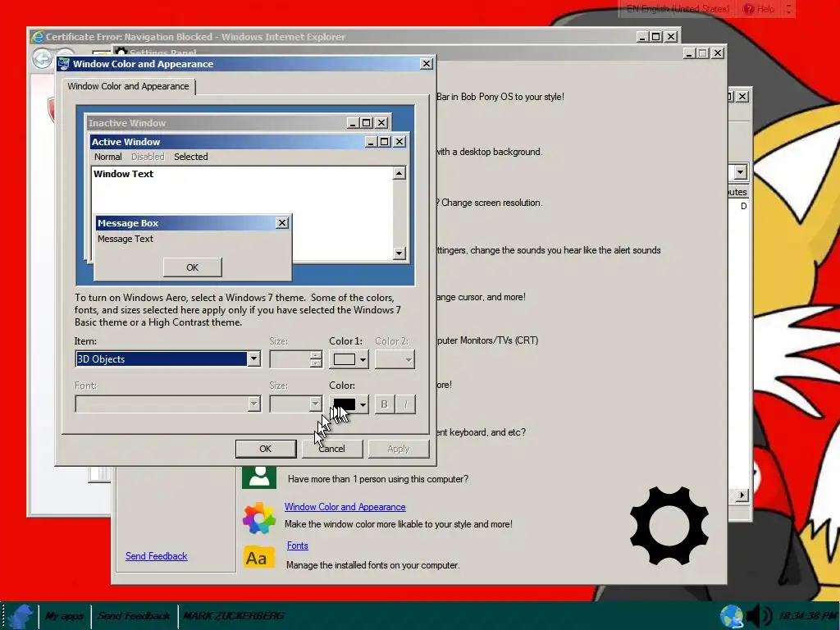The image size is (840, 630).
Task: Click the Internet Explorer logo icon
Action: point(38,37)
